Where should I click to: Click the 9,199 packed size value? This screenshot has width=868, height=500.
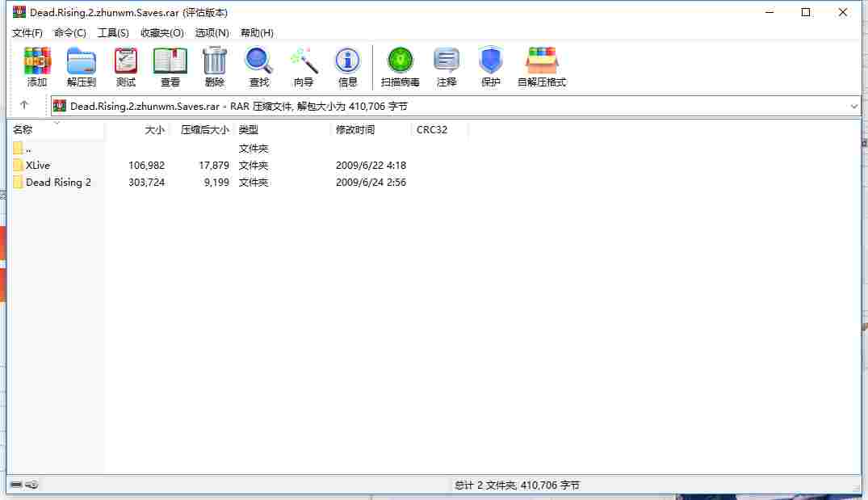coord(216,183)
